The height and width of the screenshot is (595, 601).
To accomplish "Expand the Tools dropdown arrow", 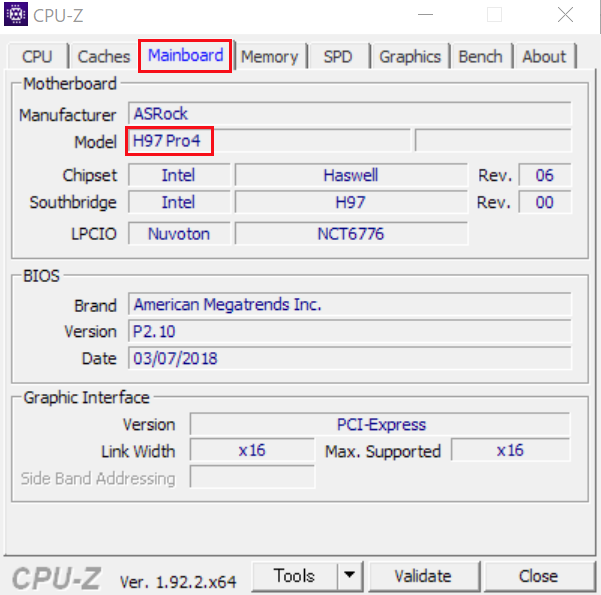I will coord(349,576).
